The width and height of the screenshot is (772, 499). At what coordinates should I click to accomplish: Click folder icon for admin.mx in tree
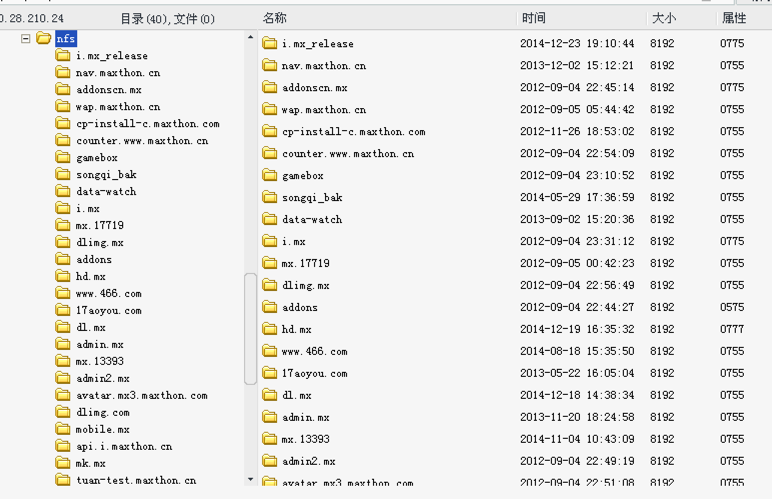coord(63,344)
